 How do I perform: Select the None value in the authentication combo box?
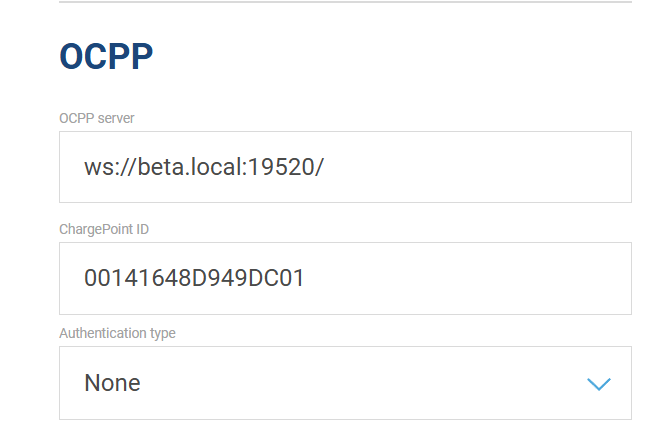[x=112, y=383]
